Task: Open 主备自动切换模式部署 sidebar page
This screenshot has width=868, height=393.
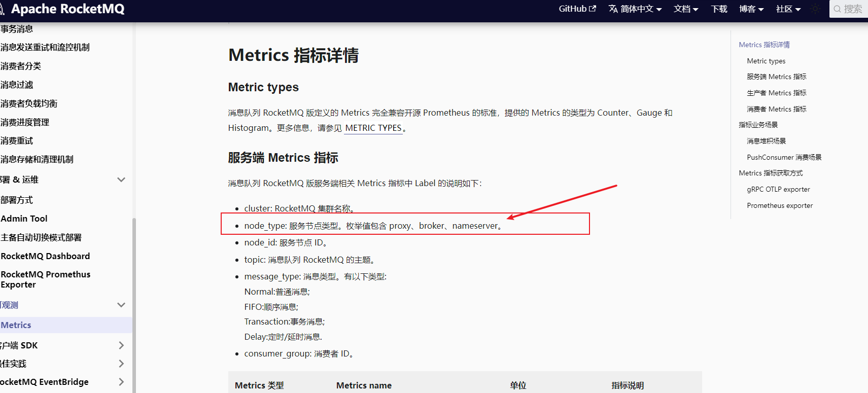Action: point(41,237)
